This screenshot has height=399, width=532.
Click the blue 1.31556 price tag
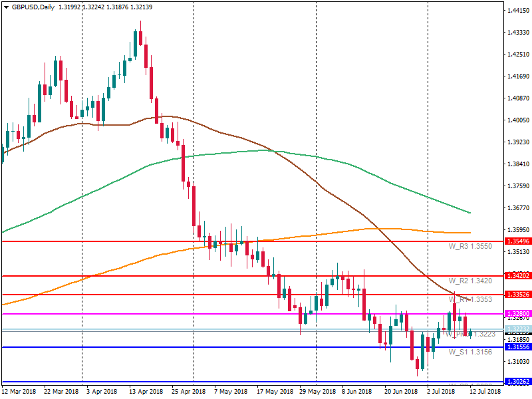[x=517, y=347]
